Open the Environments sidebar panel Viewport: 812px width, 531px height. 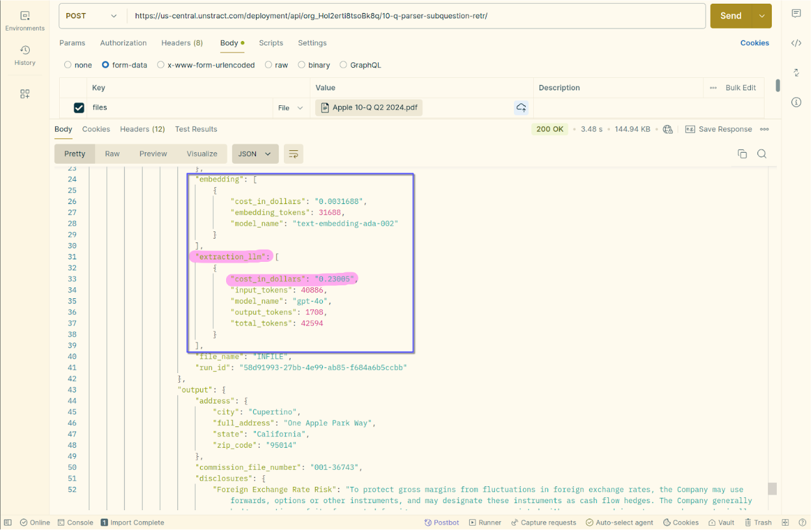tap(25, 20)
